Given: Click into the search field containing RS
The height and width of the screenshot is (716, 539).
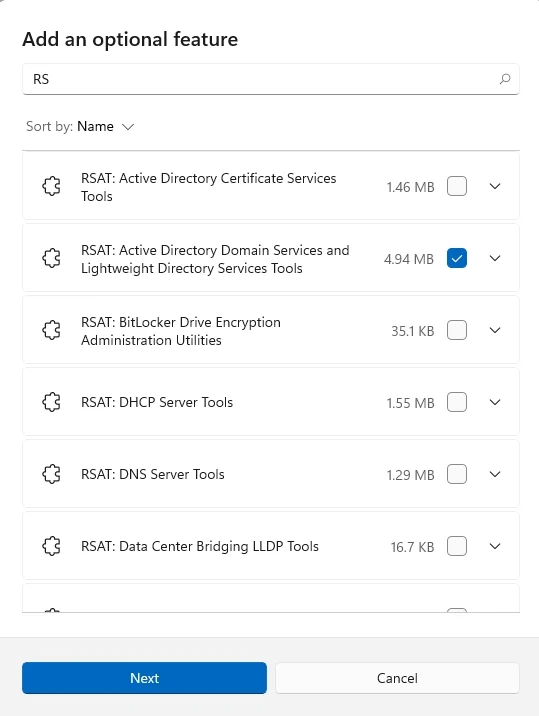Looking at the screenshot, I should coord(271,79).
